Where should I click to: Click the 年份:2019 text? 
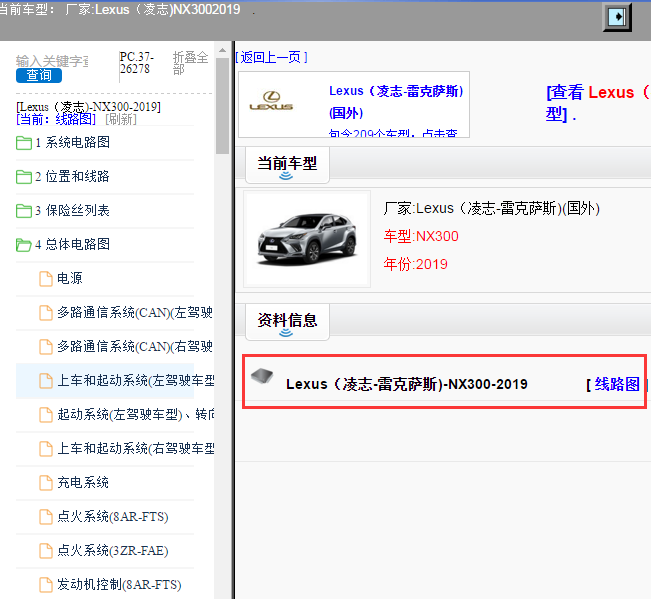pos(416,264)
